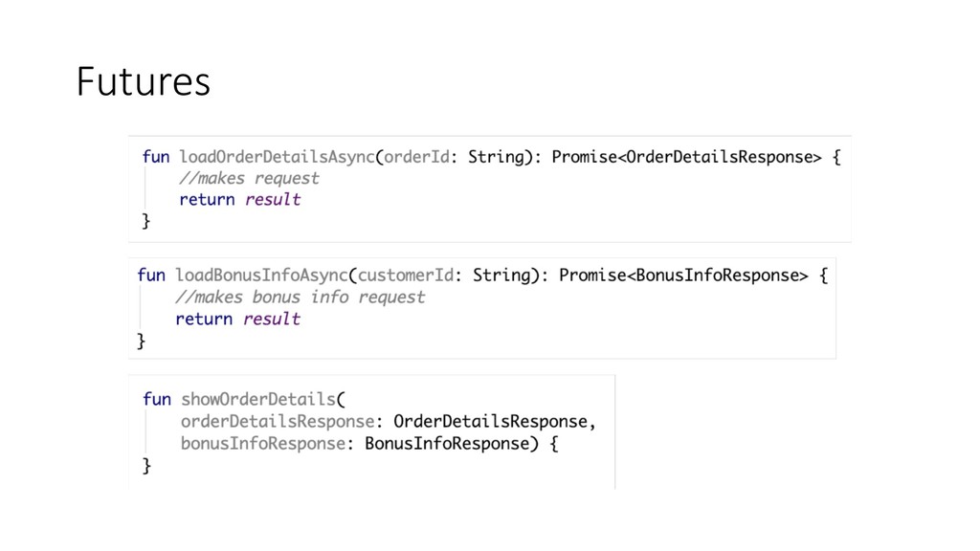This screenshot has height=551, width=980.
Task: Click the closing brace of loadBonusInfoAsync
Action: point(142,340)
